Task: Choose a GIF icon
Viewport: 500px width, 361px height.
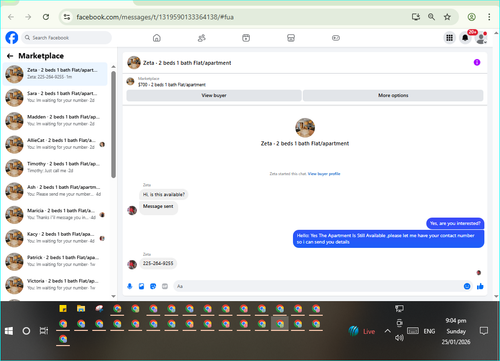Action: tap(165, 286)
